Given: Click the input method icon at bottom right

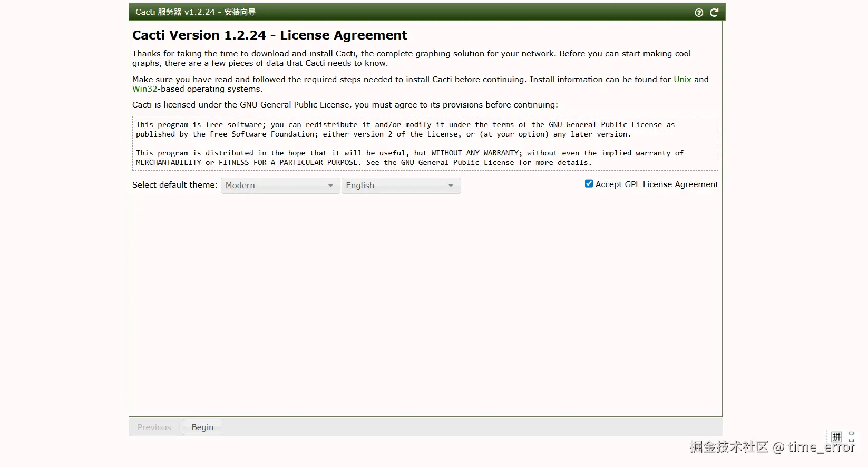Looking at the screenshot, I should [x=836, y=436].
